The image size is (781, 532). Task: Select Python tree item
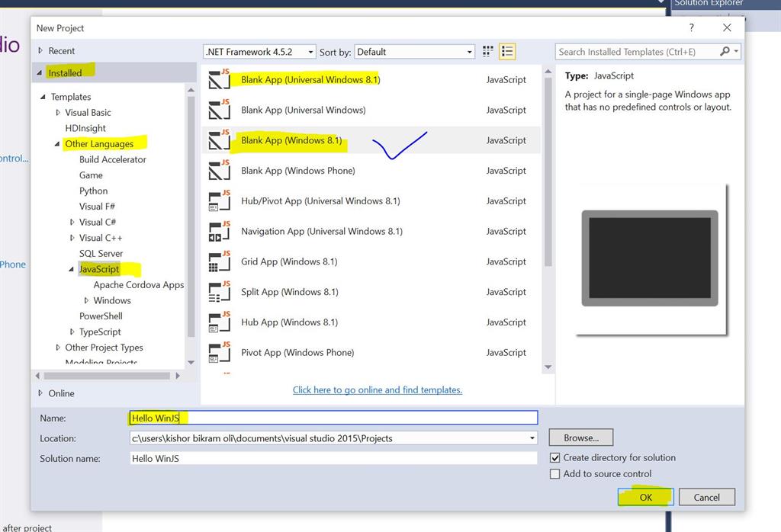coord(93,191)
